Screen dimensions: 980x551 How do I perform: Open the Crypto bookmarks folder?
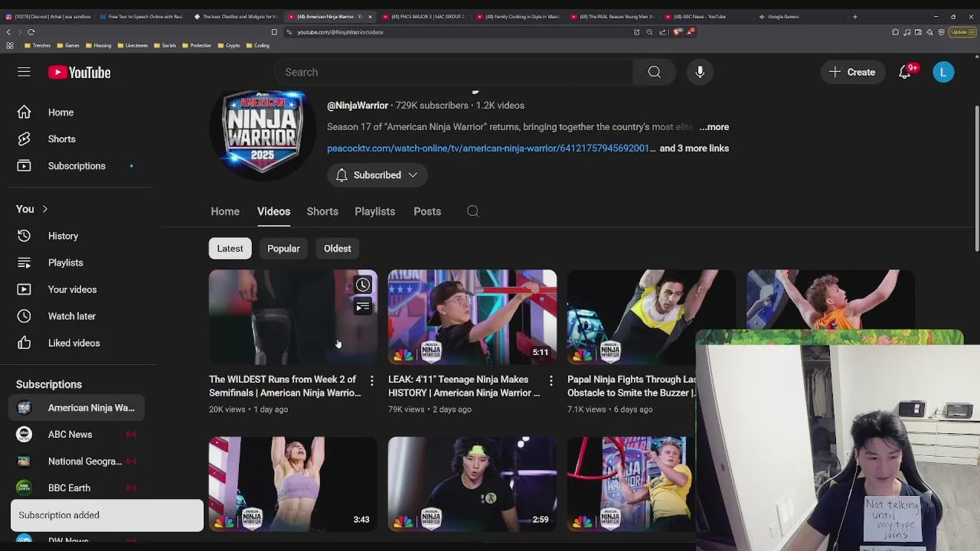tap(229, 45)
